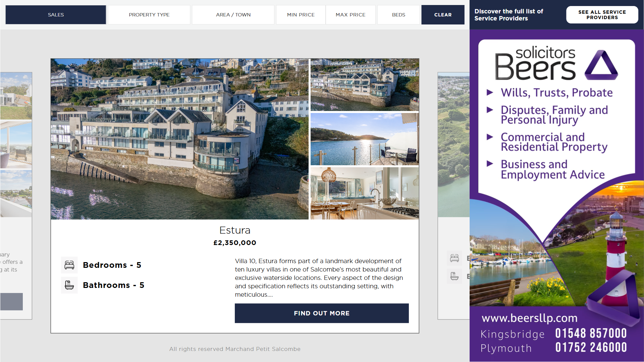Screen dimensions: 644x362
Task: Open the AREA / TOWN filter
Action: point(233,15)
